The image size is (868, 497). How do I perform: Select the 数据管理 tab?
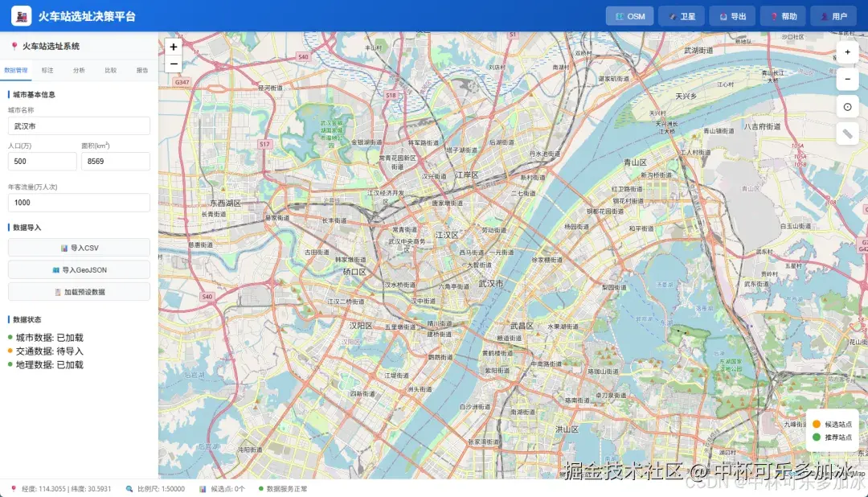pyautogui.click(x=15, y=70)
